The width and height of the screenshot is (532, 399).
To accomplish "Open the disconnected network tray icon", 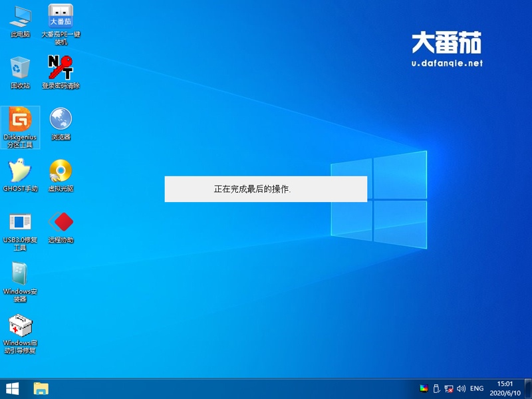I will coord(450,389).
